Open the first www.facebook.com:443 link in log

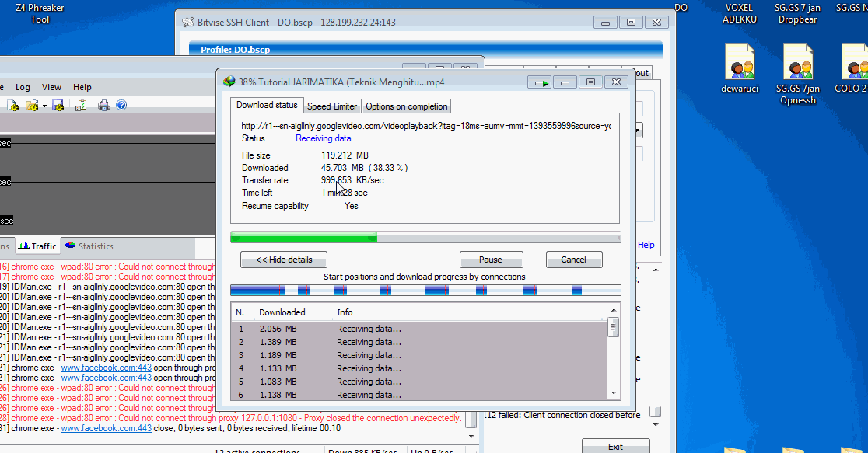coord(107,368)
